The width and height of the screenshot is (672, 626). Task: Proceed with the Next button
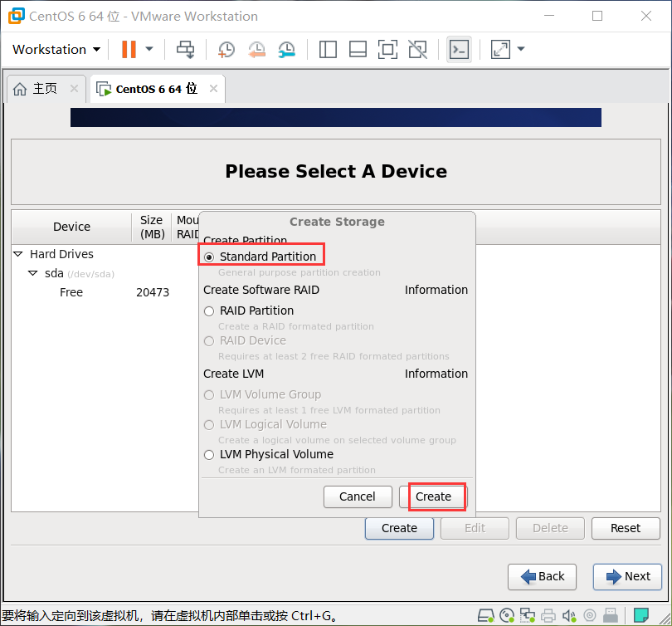coord(627,577)
